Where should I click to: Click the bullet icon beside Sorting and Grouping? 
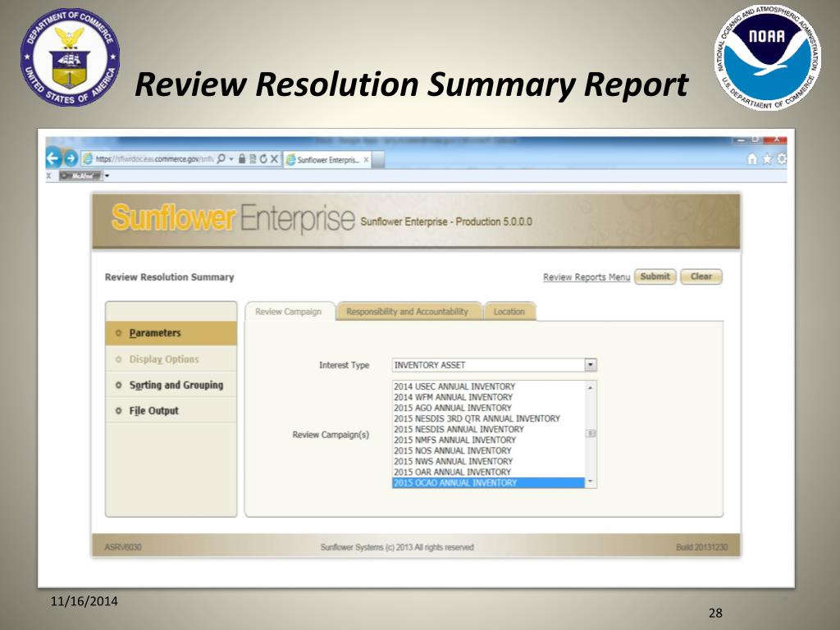(x=118, y=386)
